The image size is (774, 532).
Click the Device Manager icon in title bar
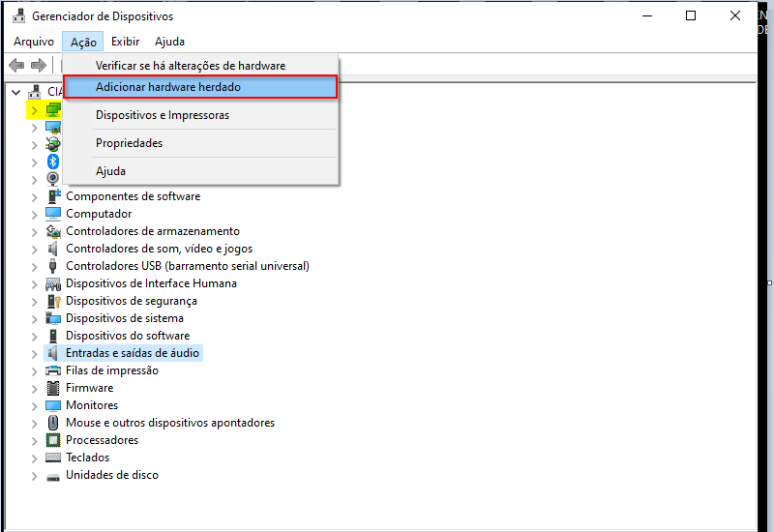pyautogui.click(x=18, y=16)
